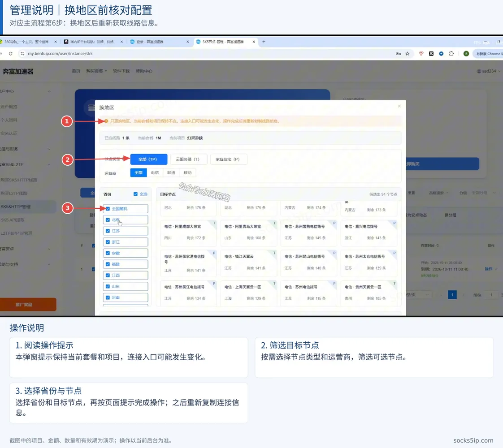This screenshot has width=503, height=448.
Task: Open the asd234 account dropdown
Action: tap(489, 71)
